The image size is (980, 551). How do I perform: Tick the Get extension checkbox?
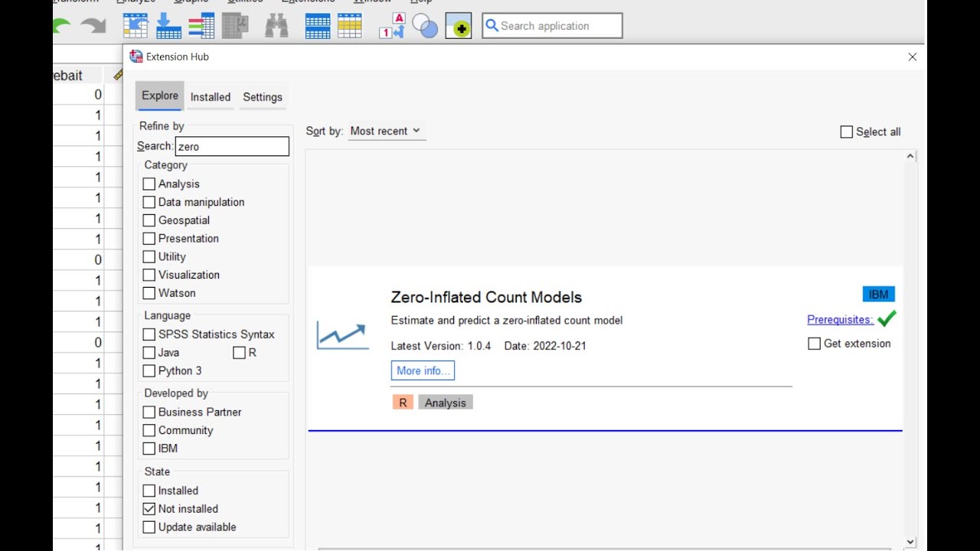(x=815, y=344)
